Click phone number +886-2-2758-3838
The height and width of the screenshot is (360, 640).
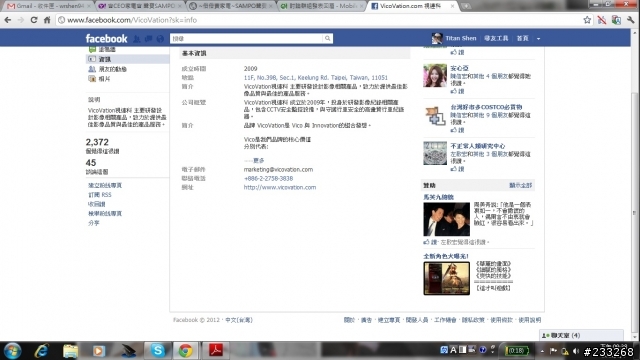click(268, 178)
